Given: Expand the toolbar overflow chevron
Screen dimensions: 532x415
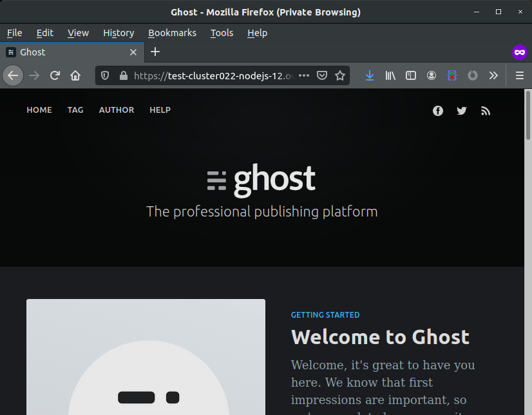Looking at the screenshot, I should [493, 75].
